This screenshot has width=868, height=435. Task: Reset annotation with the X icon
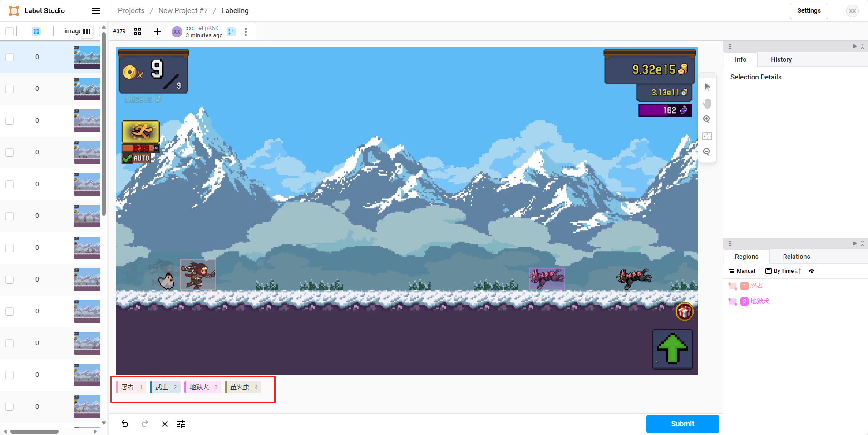click(x=165, y=424)
